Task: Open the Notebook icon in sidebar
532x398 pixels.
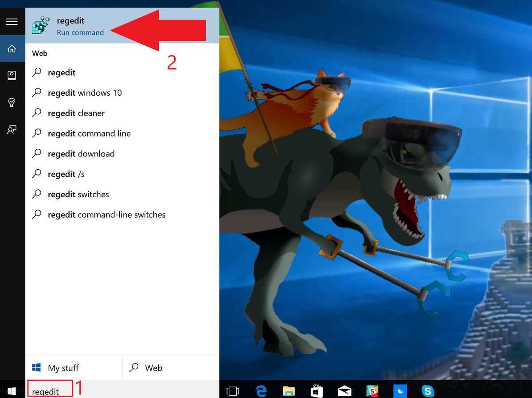Action: [12, 75]
